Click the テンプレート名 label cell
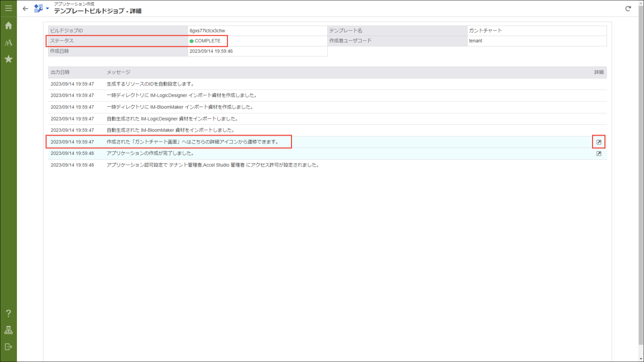Viewport: 644px width, 362px height. coord(397,30)
